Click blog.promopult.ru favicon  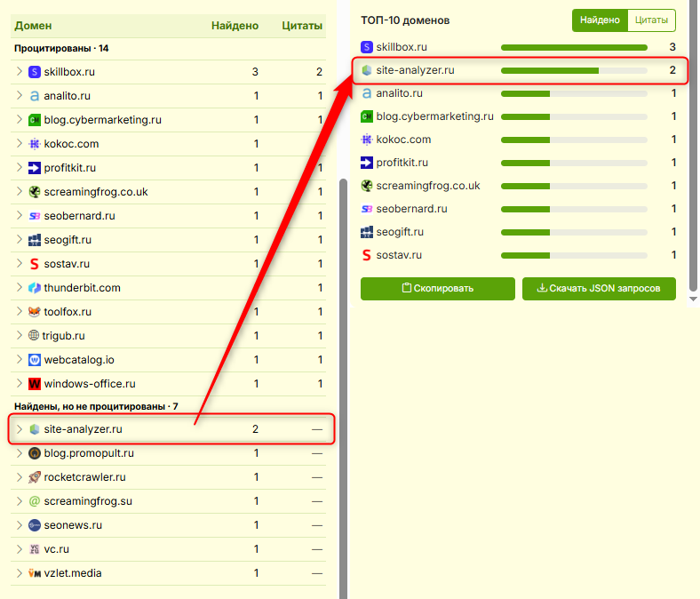pos(35,453)
